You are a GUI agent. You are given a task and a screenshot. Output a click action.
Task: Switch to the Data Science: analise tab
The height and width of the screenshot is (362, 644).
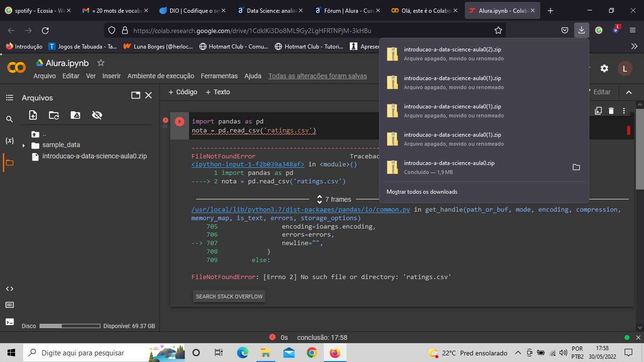pyautogui.click(x=271, y=10)
